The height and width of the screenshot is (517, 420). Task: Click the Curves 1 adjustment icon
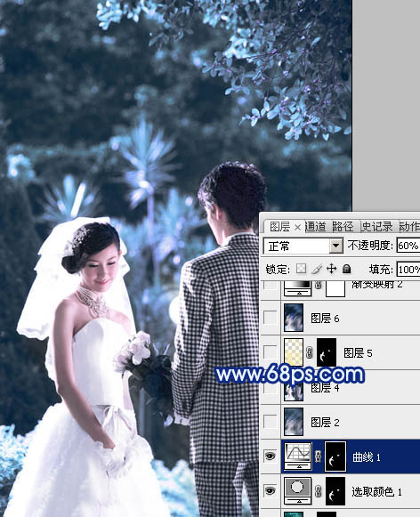pyautogui.click(x=298, y=456)
